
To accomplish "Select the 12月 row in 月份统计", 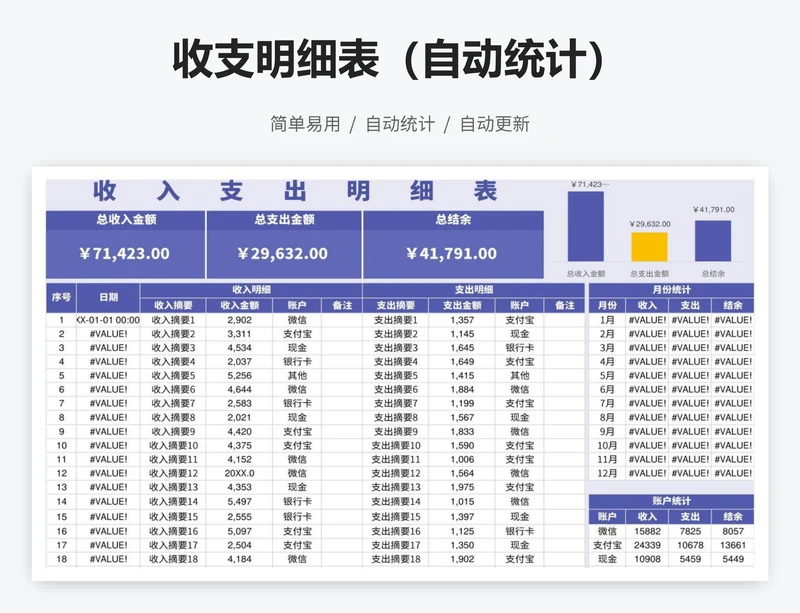I will (x=671, y=473).
